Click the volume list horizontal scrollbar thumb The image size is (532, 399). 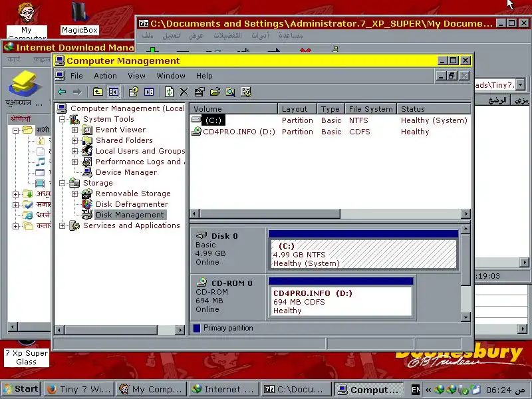point(270,213)
